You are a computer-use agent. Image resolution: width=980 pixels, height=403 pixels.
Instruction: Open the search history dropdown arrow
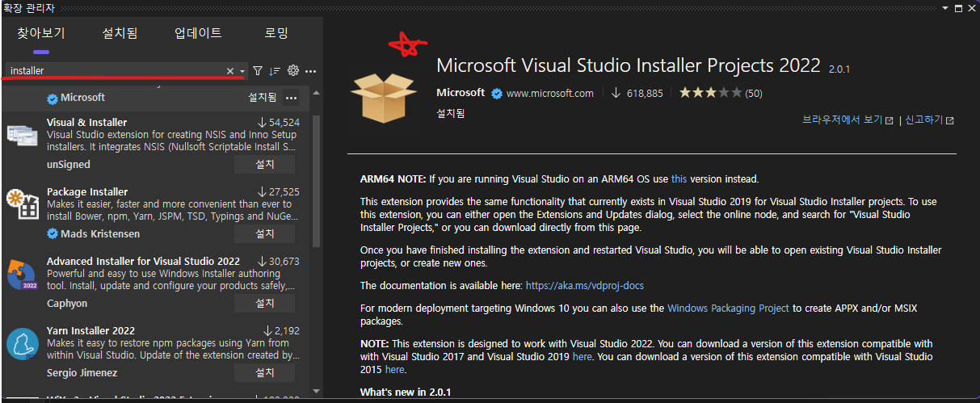coord(242,71)
